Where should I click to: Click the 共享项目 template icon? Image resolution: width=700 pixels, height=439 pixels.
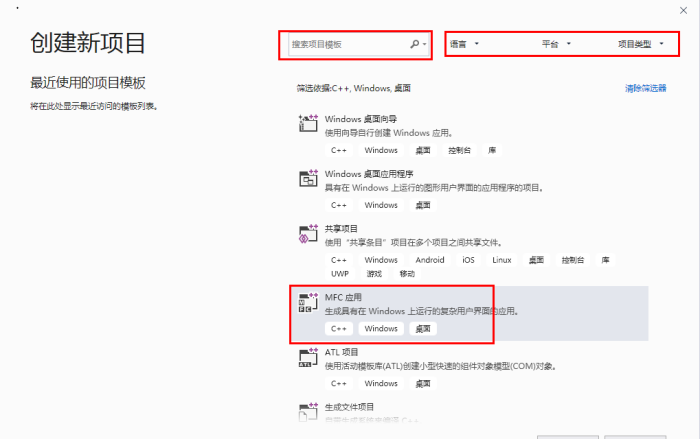pos(308,233)
